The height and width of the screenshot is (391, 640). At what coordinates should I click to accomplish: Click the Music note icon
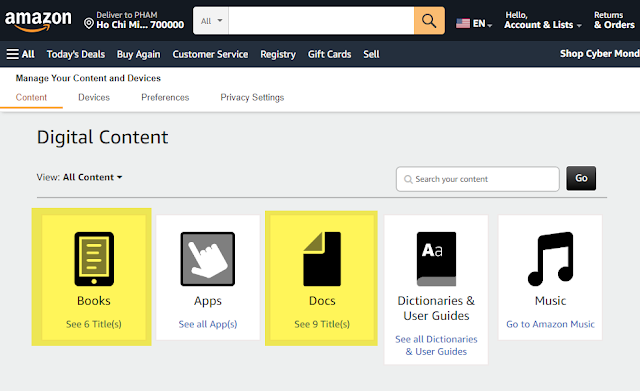(x=550, y=259)
